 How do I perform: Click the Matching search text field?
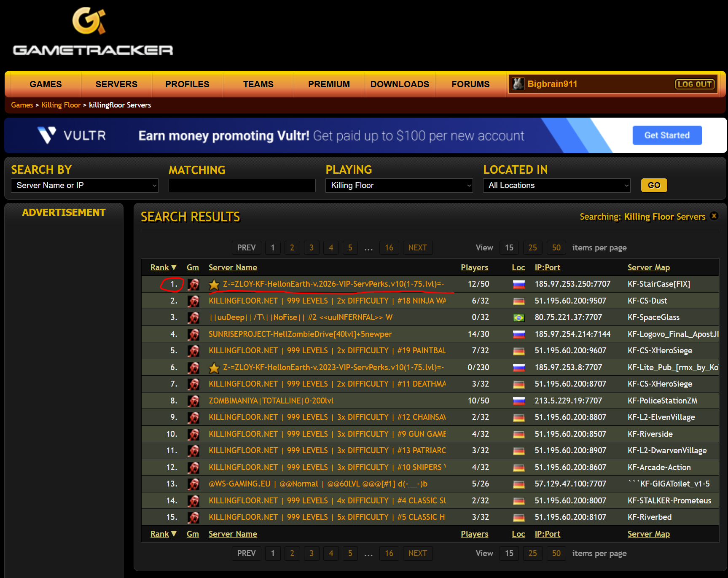[x=242, y=185]
